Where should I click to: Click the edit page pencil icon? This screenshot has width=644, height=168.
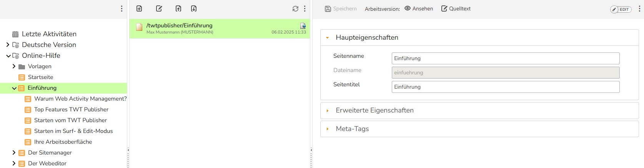click(x=159, y=8)
